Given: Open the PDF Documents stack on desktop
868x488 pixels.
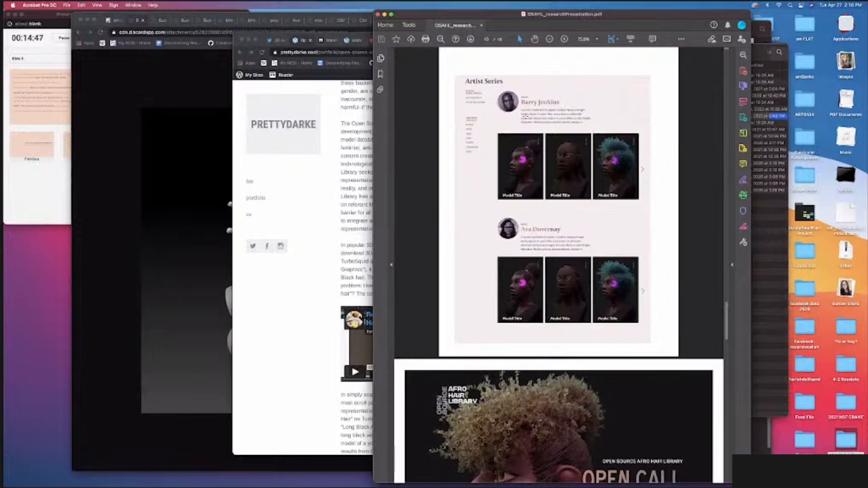Looking at the screenshot, I should [x=845, y=103].
